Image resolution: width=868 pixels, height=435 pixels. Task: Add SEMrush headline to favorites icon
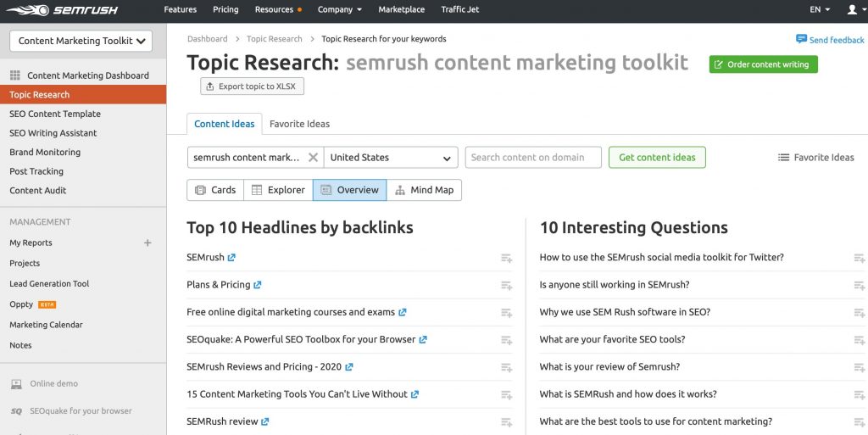point(507,258)
